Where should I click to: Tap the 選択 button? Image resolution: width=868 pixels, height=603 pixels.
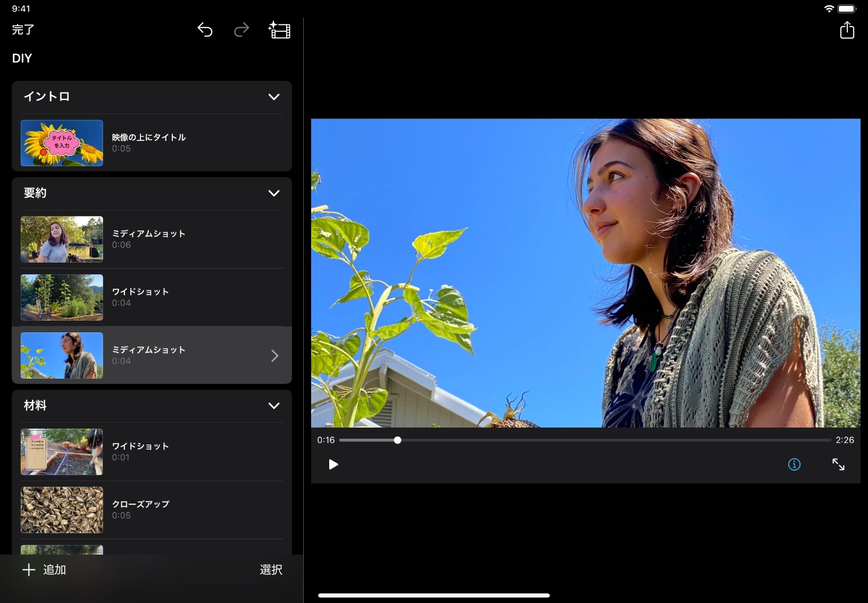[271, 570]
